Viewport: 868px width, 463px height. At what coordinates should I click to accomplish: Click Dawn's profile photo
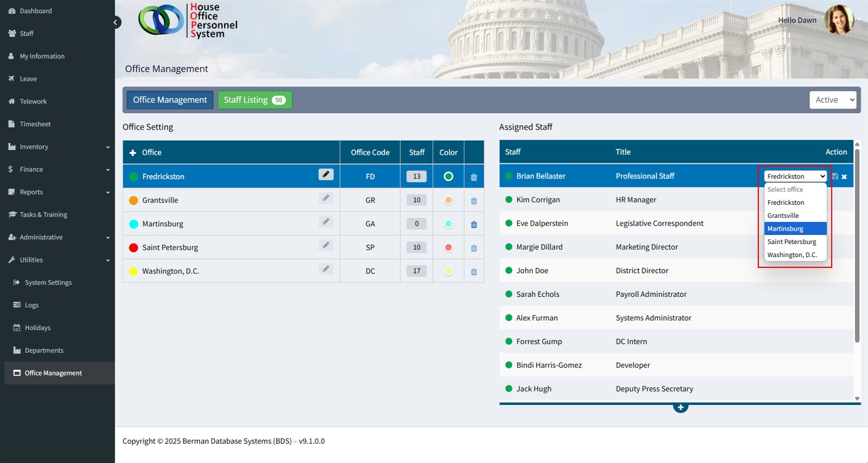tap(839, 20)
